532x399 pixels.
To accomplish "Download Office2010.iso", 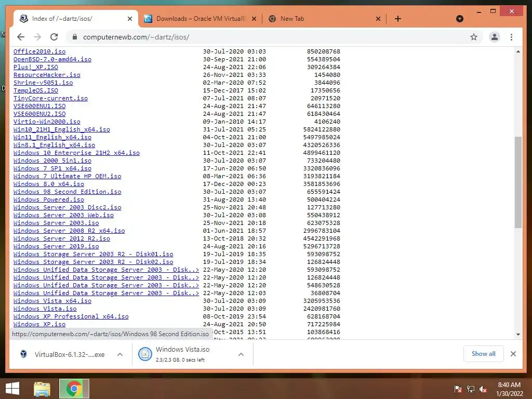I will point(39,51).
